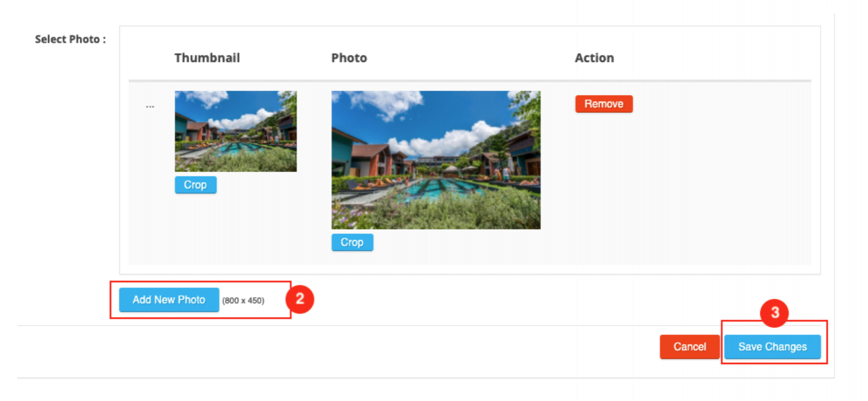This screenshot has width=868, height=401.
Task: Select the small resort thumbnail image
Action: point(235,131)
